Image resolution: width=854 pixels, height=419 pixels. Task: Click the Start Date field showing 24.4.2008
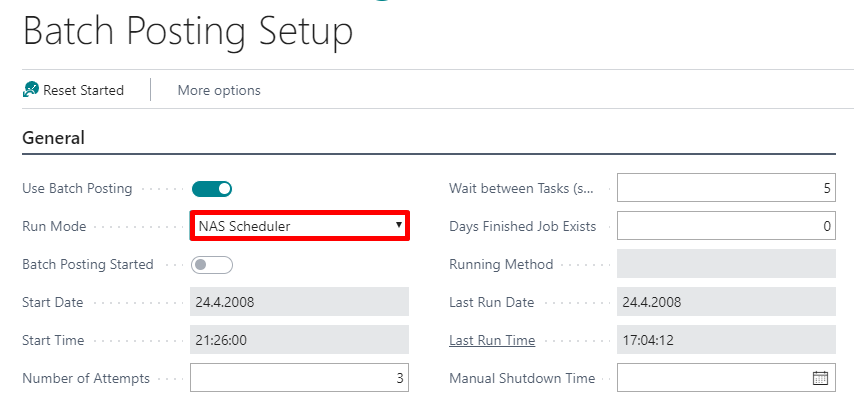pos(299,302)
